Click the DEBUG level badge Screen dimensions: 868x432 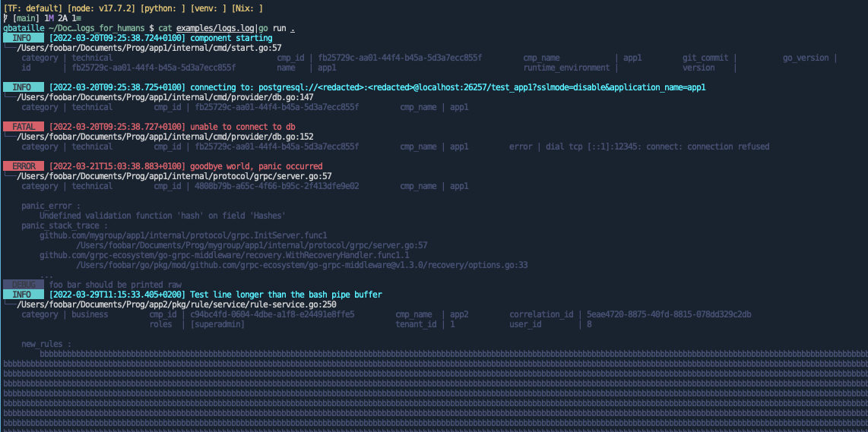tap(24, 284)
